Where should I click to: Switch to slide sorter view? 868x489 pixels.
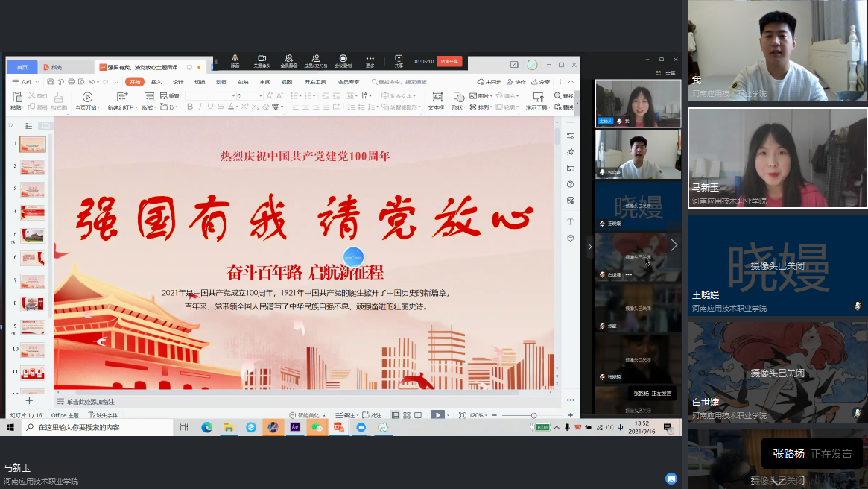[x=407, y=415]
